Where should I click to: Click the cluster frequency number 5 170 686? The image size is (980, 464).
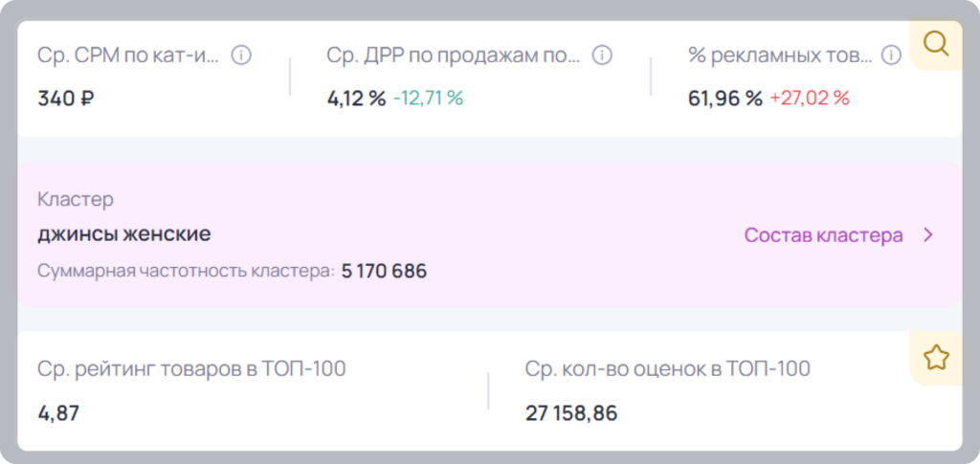[x=385, y=272]
